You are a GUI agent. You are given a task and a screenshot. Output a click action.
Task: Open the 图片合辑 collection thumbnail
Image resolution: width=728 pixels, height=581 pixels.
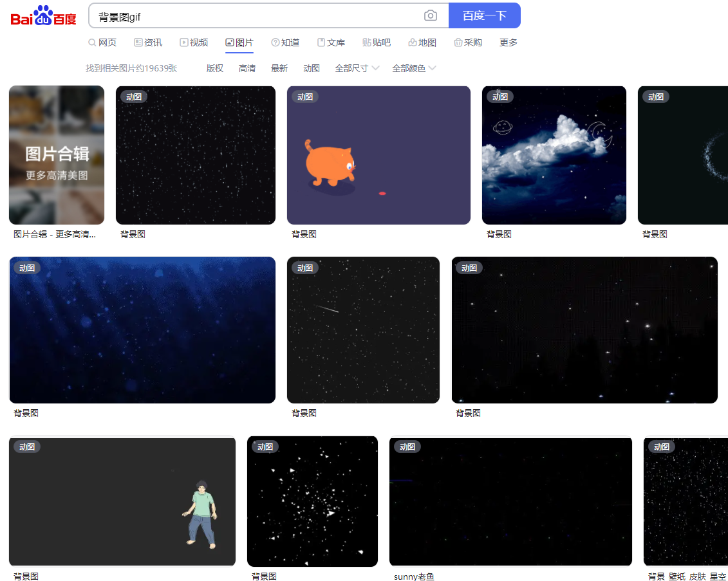[x=57, y=155]
